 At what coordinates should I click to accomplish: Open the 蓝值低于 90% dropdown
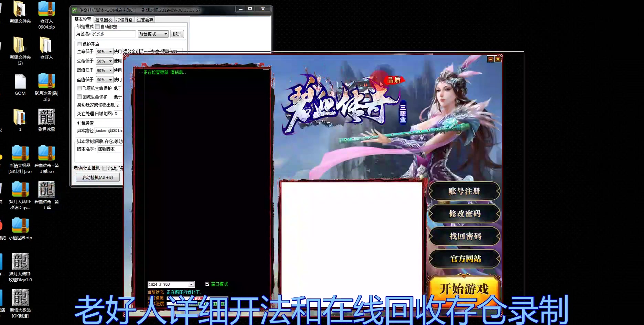coord(104,70)
